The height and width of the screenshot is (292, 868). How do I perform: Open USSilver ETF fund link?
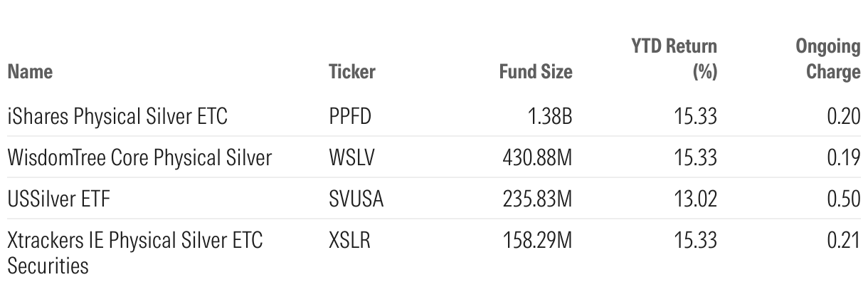pyautogui.click(x=59, y=199)
